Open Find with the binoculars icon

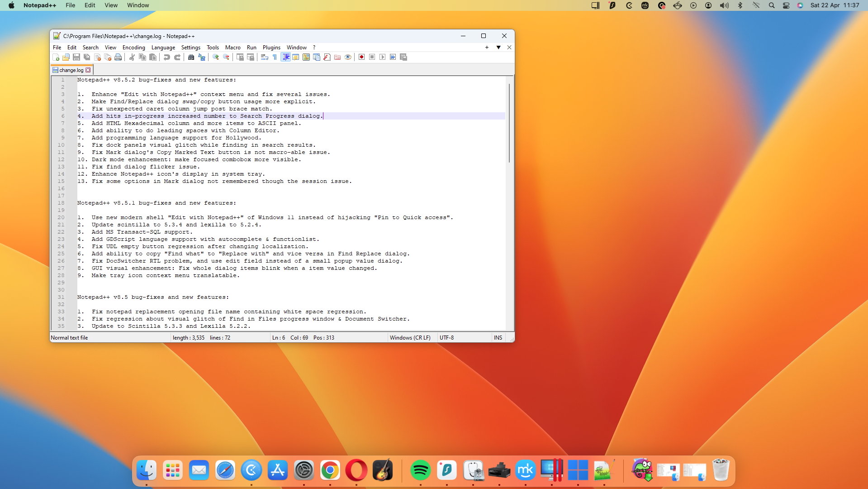[x=191, y=57]
